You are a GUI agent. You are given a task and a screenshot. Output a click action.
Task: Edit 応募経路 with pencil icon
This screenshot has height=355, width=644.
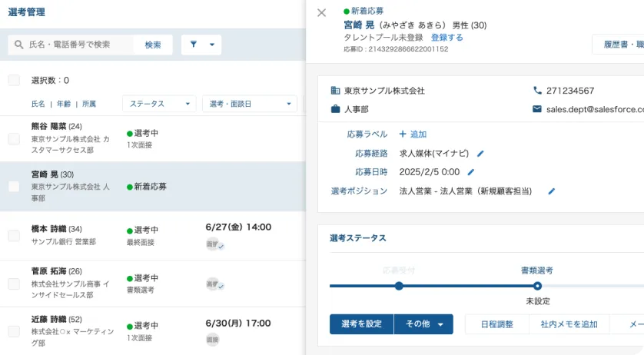[x=480, y=153]
